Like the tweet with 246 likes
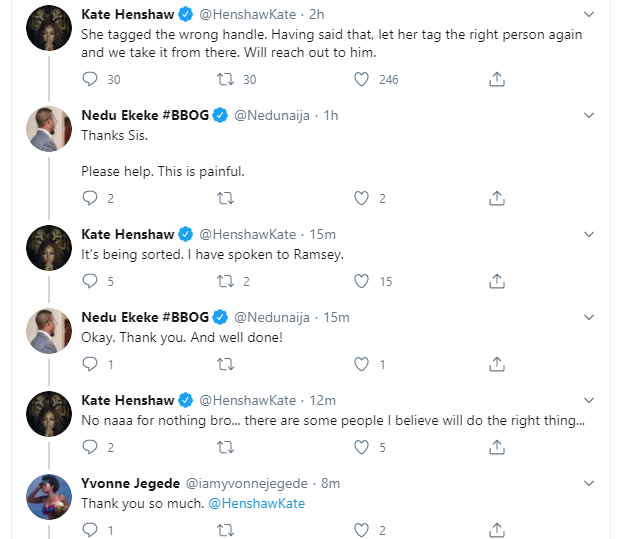Screen dimensions: 619x539 pos(362,80)
